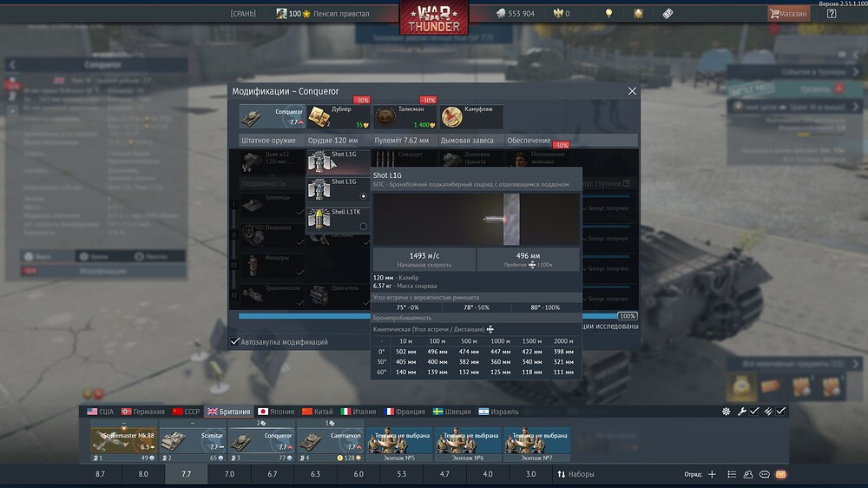Switch to the Швеция nation tab
The width and height of the screenshot is (868, 488).
(451, 412)
